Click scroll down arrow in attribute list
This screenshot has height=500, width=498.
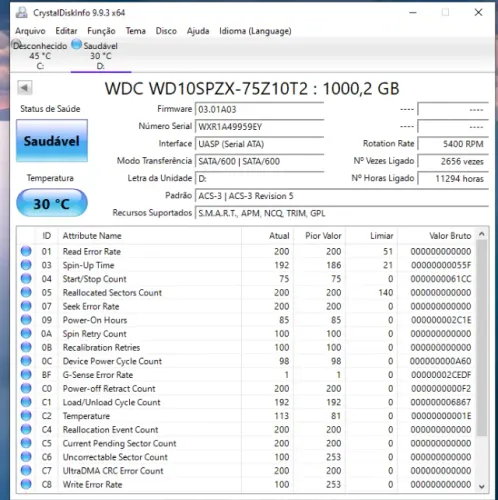(x=482, y=486)
